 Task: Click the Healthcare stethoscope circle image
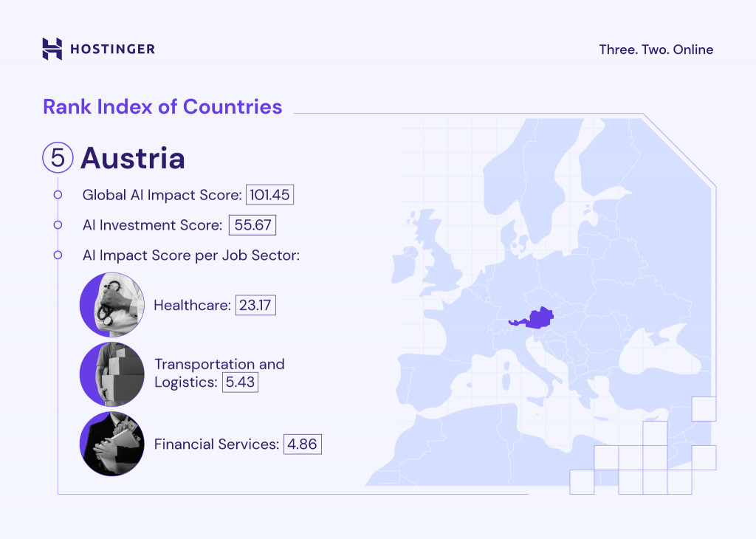coord(111,305)
